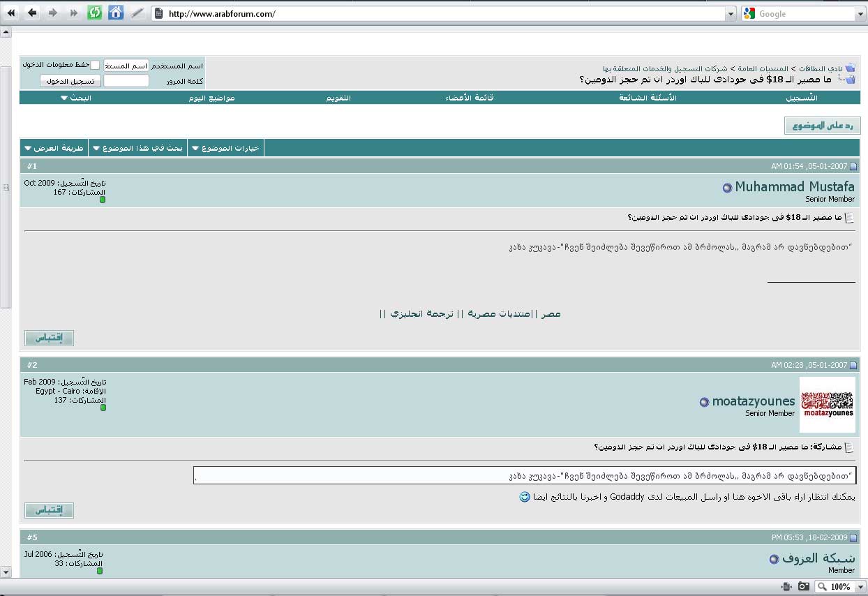This screenshot has width=868, height=596.
Task: Click post number #1 link
Action: [32, 166]
